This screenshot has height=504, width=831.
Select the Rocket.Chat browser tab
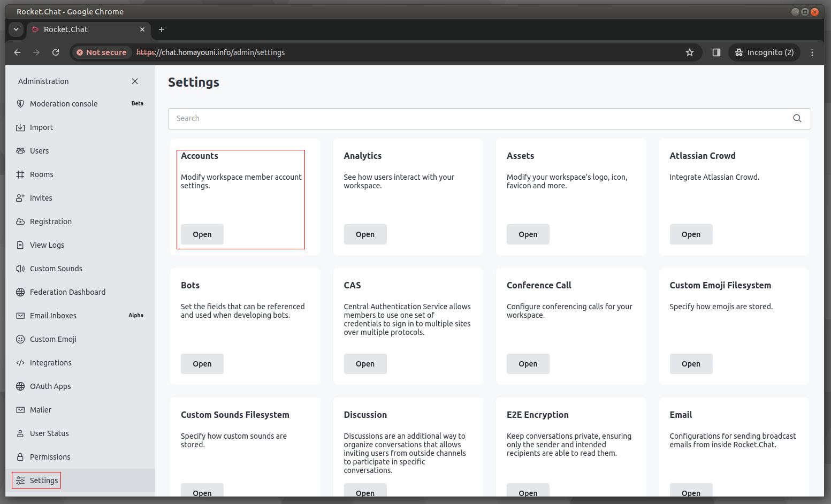[x=88, y=29]
